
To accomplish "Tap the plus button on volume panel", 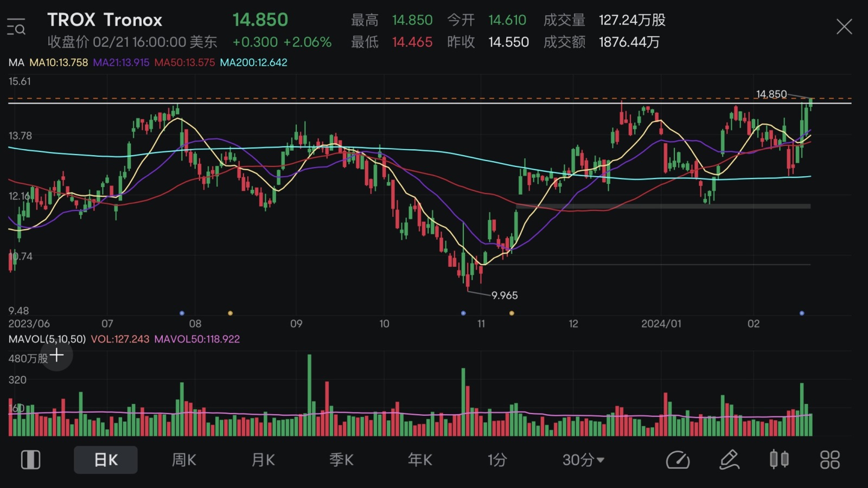I will click(56, 356).
